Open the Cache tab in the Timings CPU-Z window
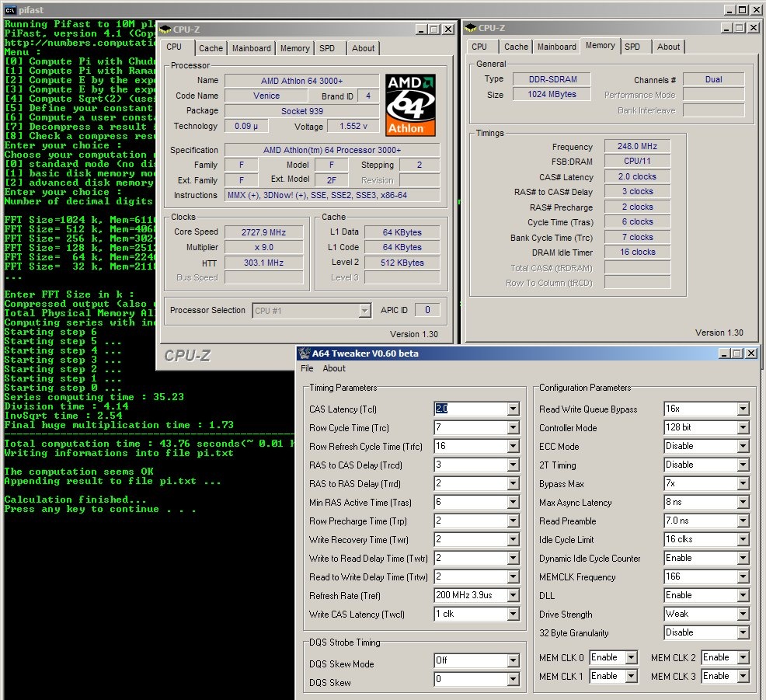Viewport: 766px width, 700px height. [x=516, y=47]
